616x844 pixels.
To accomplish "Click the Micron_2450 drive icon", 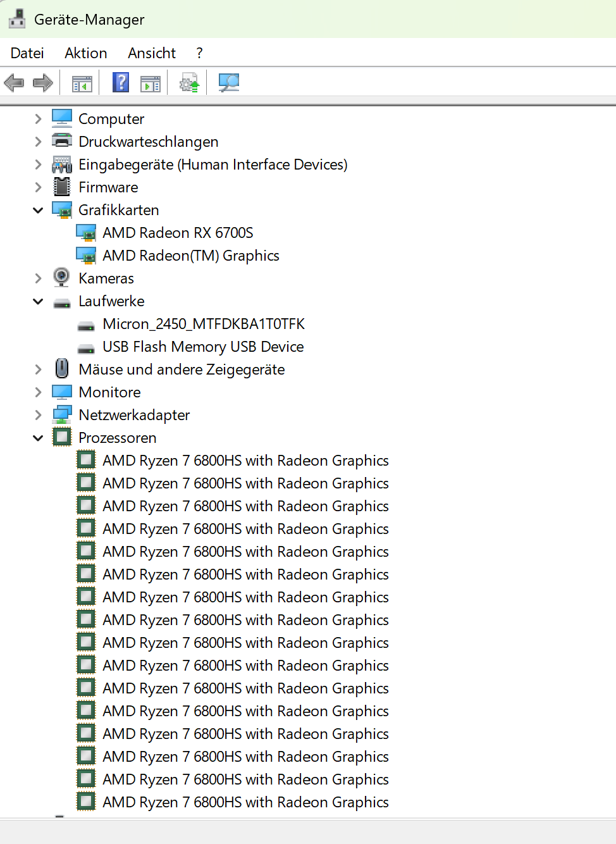I will (x=86, y=326).
